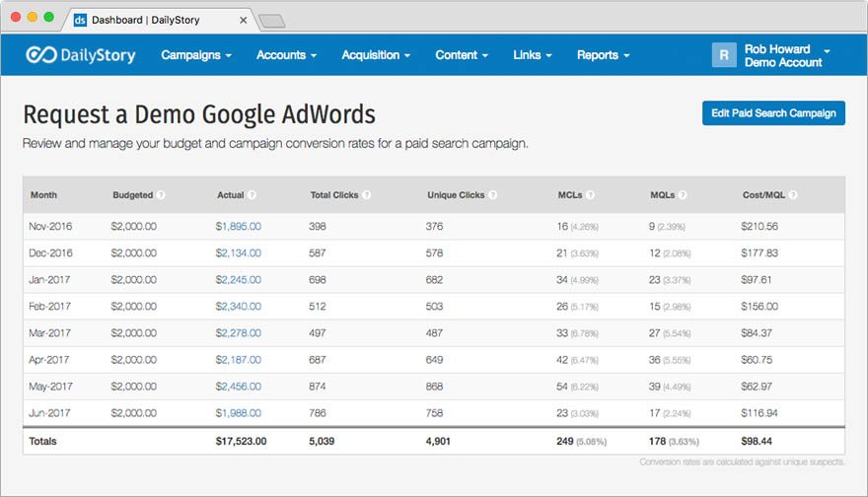Click total Cost/MQL $98.44

click(x=757, y=441)
